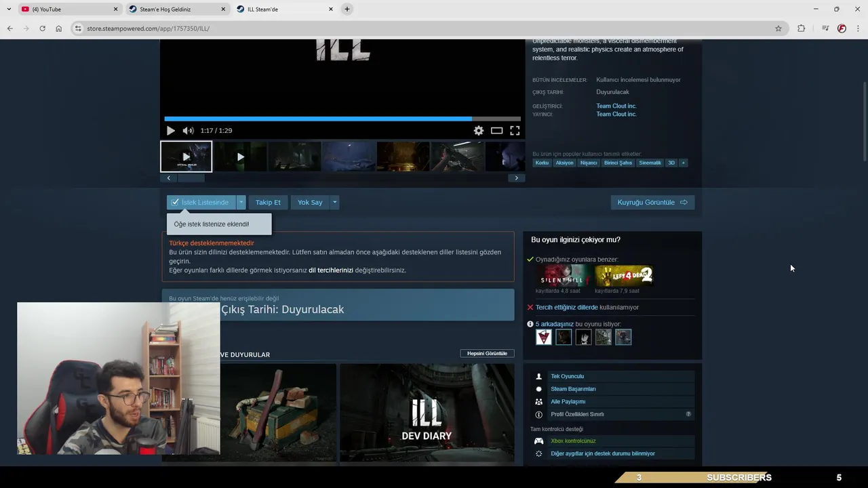Expand wishlist options dropdown arrow
This screenshot has height=488, width=868.
241,202
